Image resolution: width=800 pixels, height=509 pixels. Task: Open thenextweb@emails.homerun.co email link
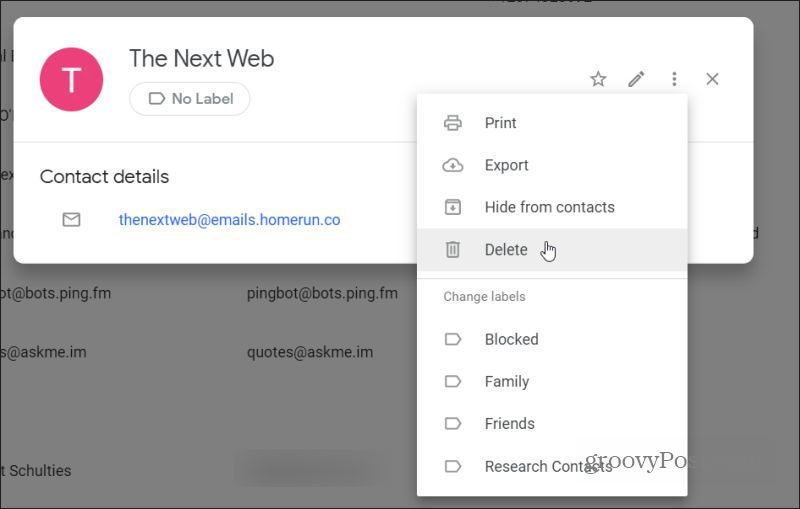230,220
